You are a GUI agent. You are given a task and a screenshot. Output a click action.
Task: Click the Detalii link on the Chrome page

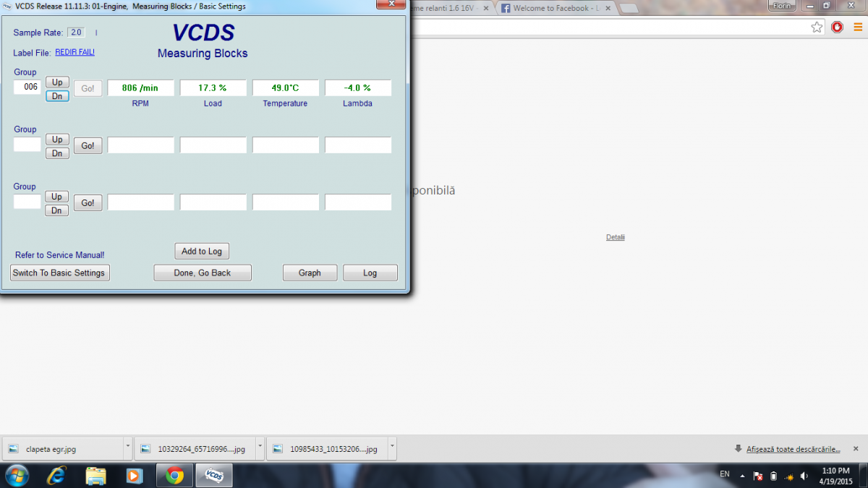point(616,237)
